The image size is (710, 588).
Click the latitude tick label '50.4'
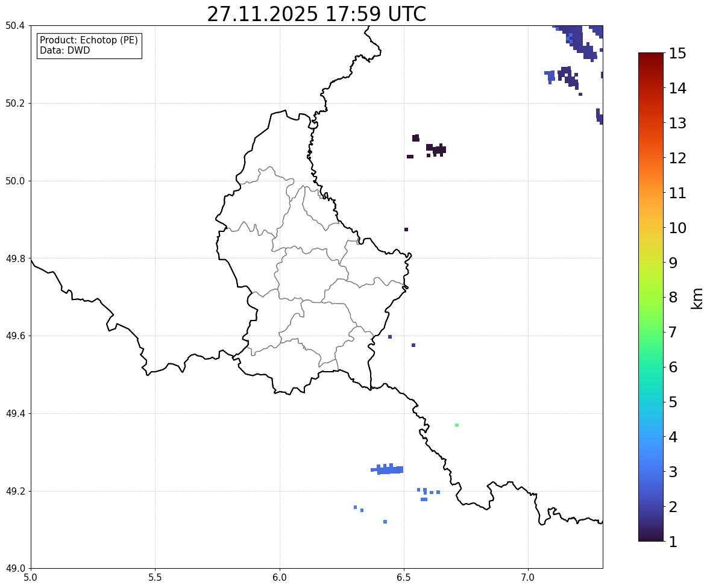pos(15,26)
